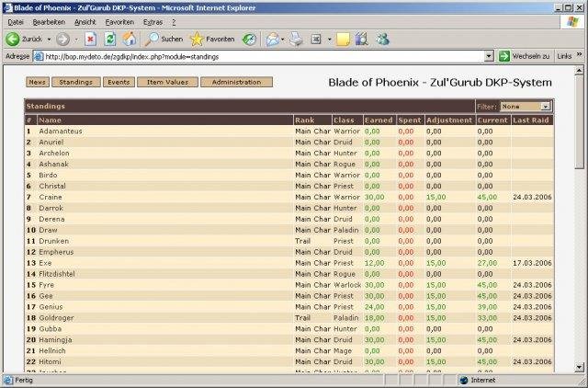This screenshot has width=588, height=388.
Task: Sort table by Earned column header
Action: pos(379,120)
